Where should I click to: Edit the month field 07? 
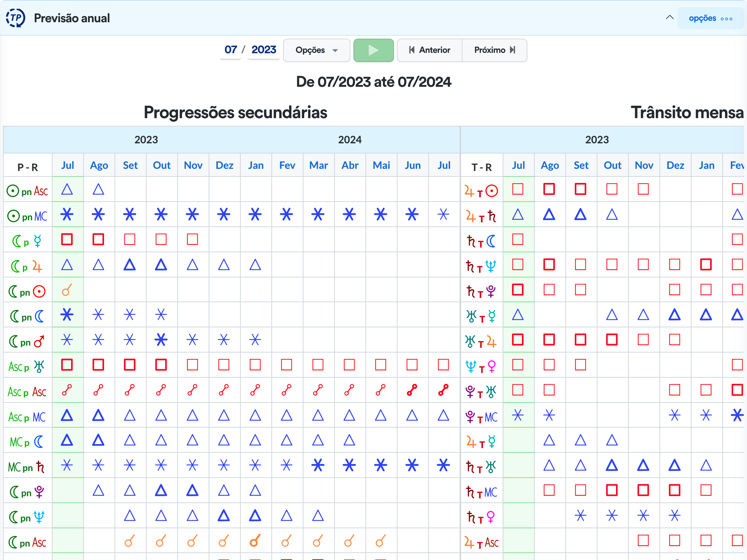pos(231,50)
